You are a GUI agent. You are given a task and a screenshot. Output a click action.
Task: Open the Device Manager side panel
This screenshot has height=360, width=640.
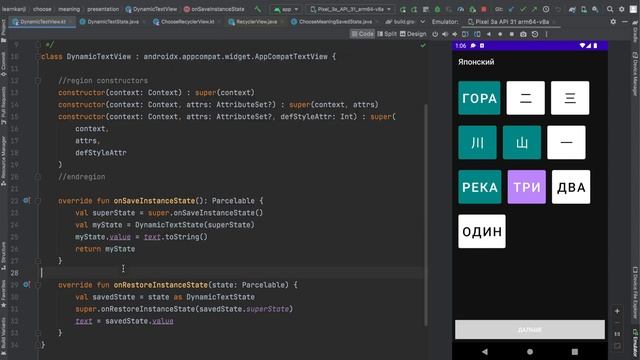[x=635, y=73]
